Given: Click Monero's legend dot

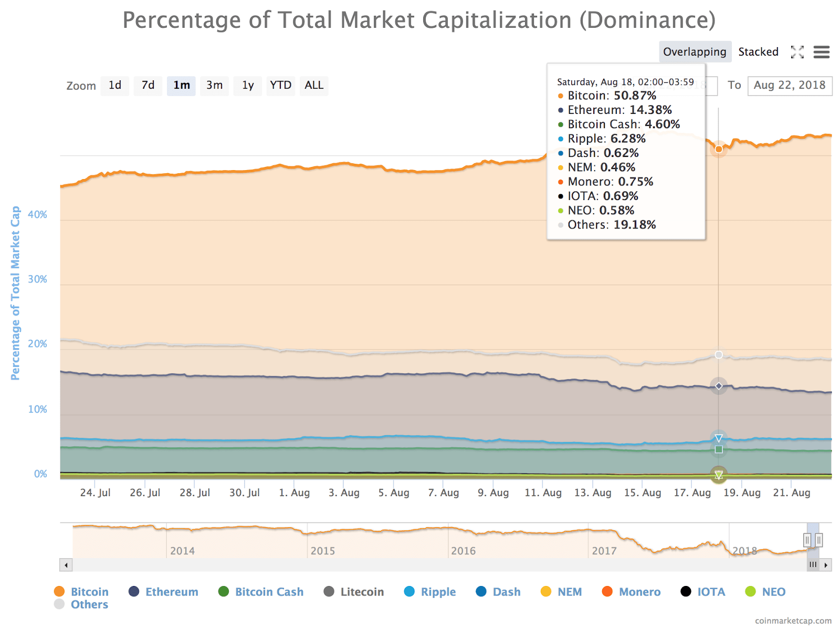Looking at the screenshot, I should coord(607,591).
